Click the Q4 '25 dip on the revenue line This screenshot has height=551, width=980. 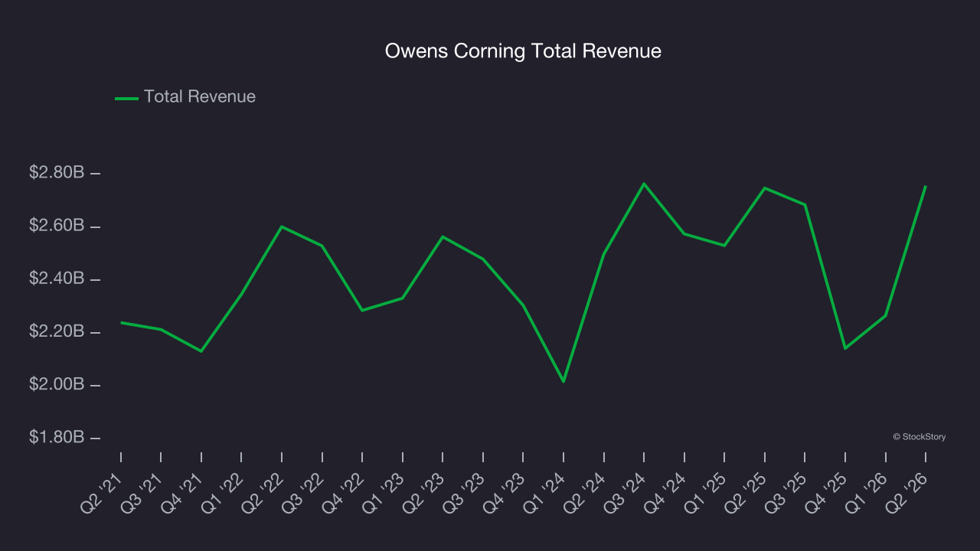pyautogui.click(x=845, y=348)
